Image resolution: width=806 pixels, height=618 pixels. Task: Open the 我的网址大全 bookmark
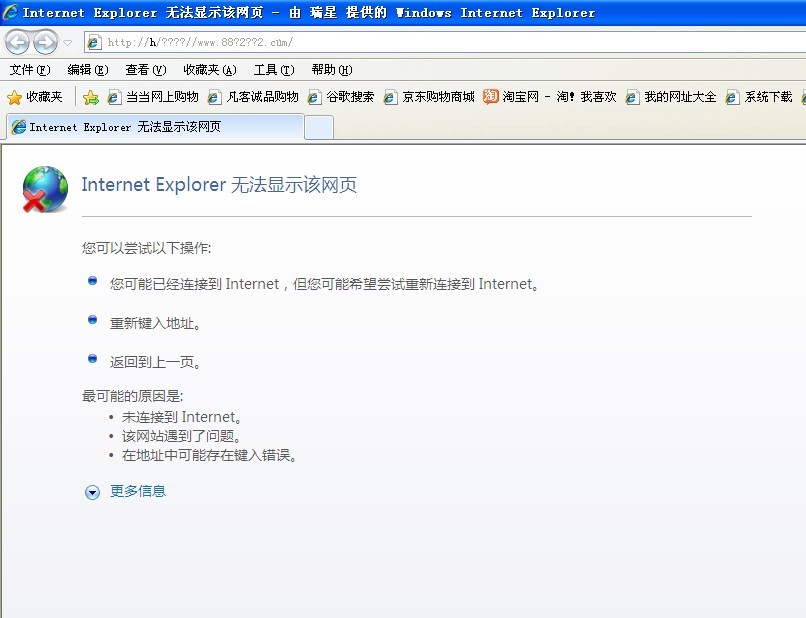pyautogui.click(x=671, y=97)
